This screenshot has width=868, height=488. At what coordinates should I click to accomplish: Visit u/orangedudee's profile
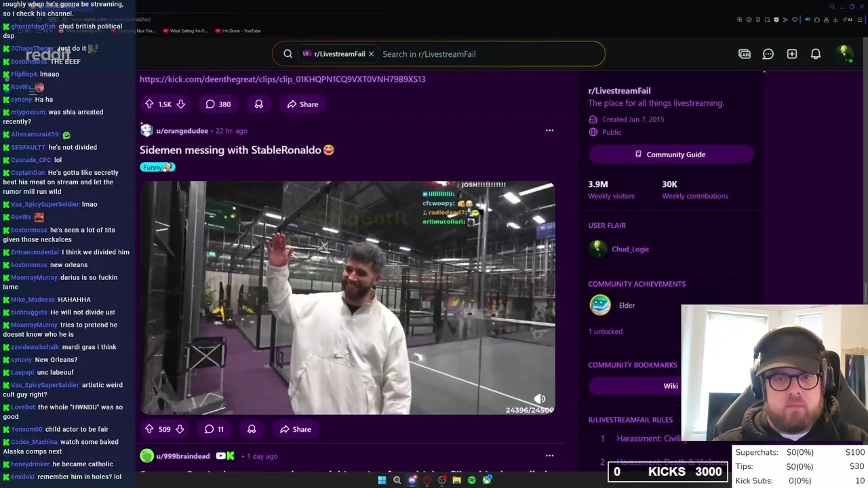pos(181,131)
